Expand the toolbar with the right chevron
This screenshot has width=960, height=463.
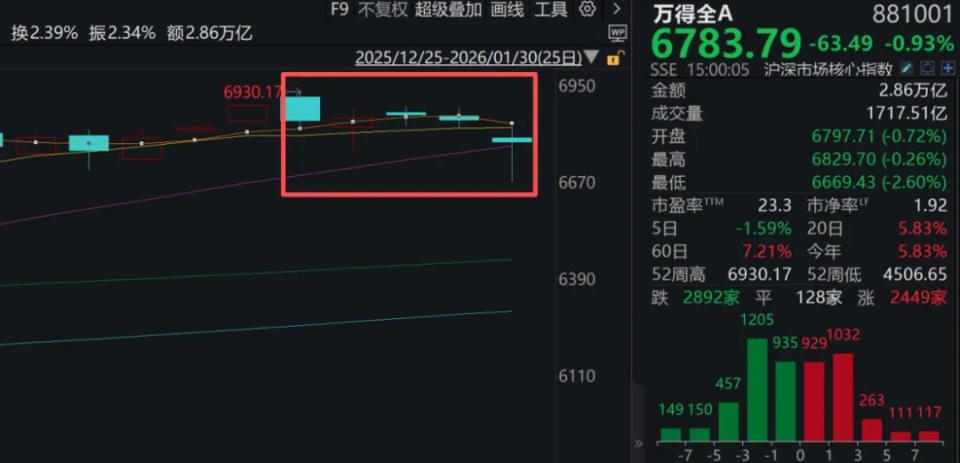pyautogui.click(x=617, y=9)
